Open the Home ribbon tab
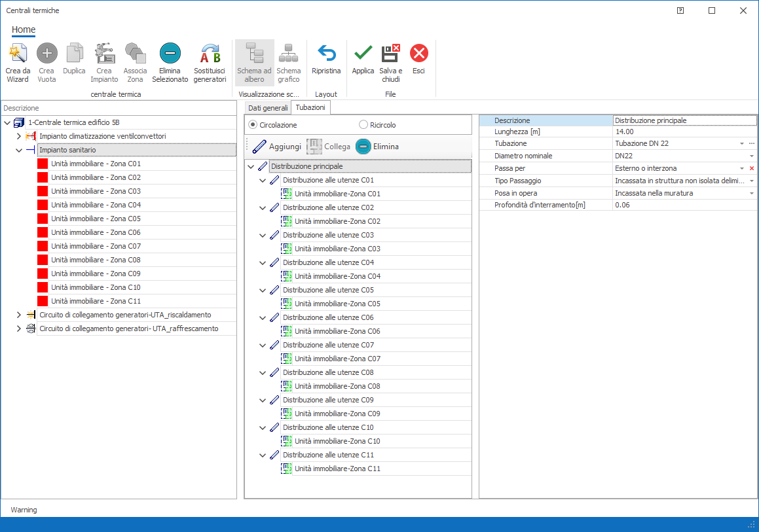 coord(24,29)
